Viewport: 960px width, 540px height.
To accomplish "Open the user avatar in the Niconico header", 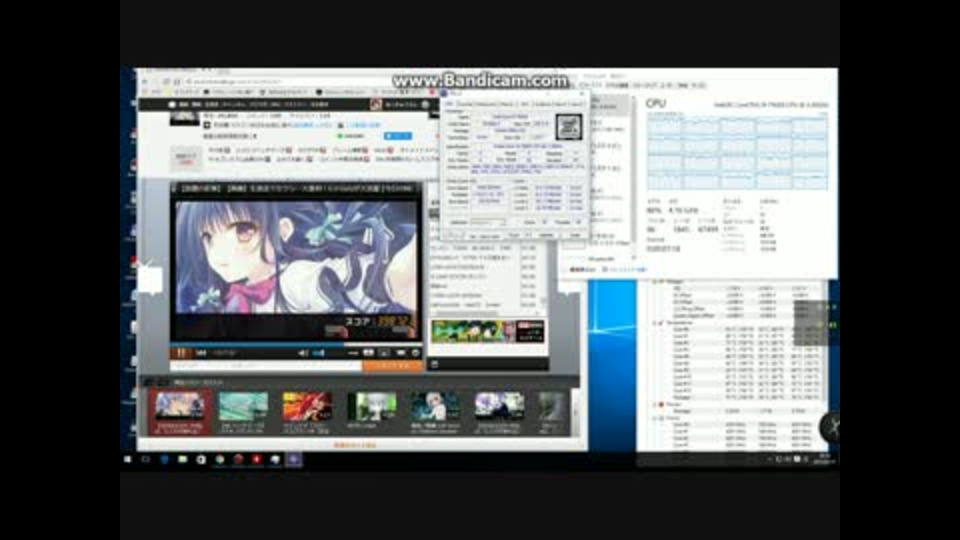I will click(x=376, y=105).
